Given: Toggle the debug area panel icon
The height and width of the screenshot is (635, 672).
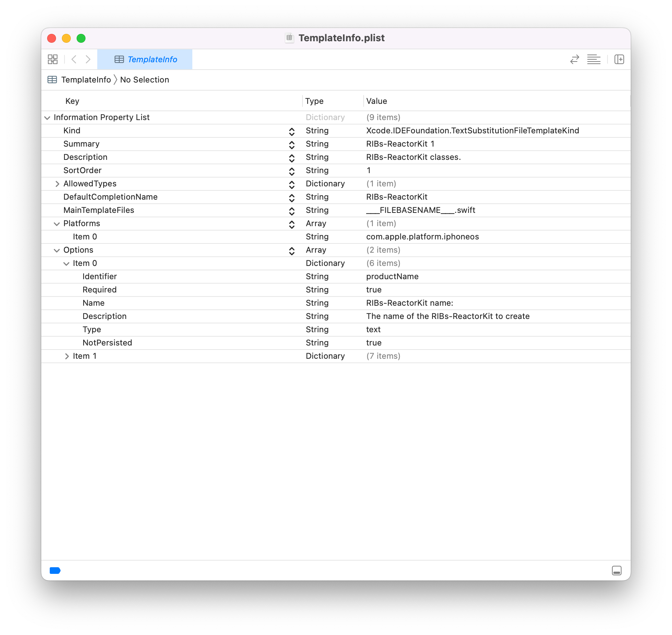Looking at the screenshot, I should pyautogui.click(x=617, y=571).
